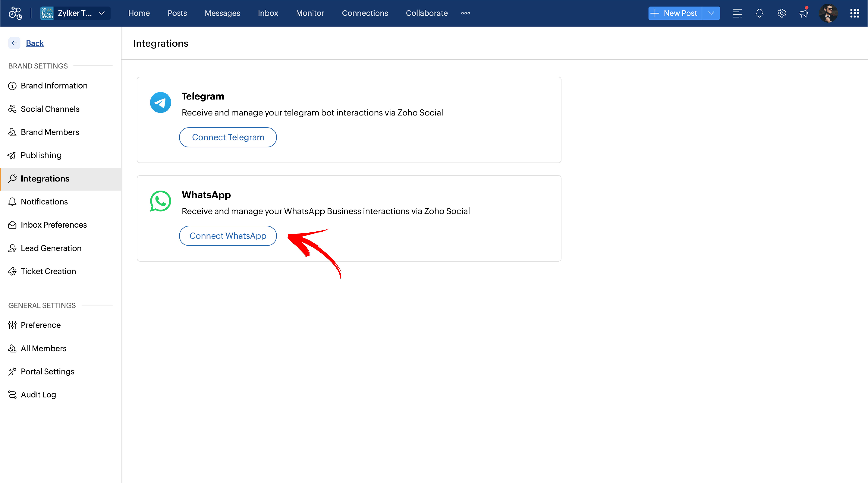Open All Members settings
Image resolution: width=868 pixels, height=483 pixels.
(x=61, y=348)
